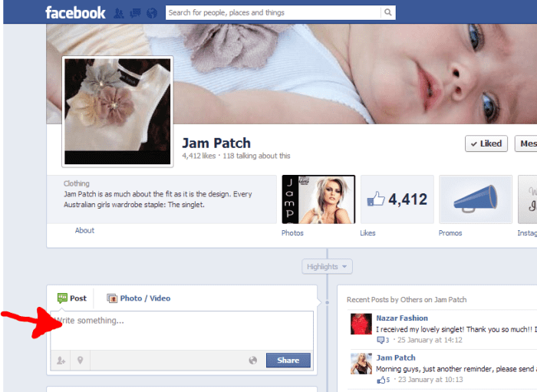Open the post audience globe icon

pos(252,360)
